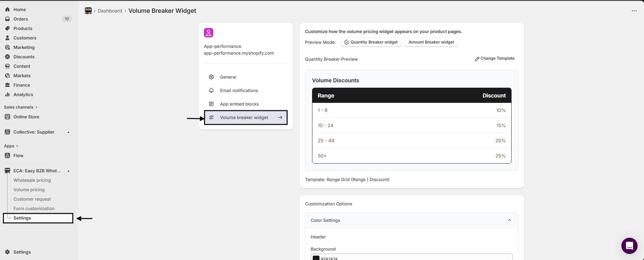This screenshot has height=260, width=644.
Task: Click the General gear icon
Action: 211,77
